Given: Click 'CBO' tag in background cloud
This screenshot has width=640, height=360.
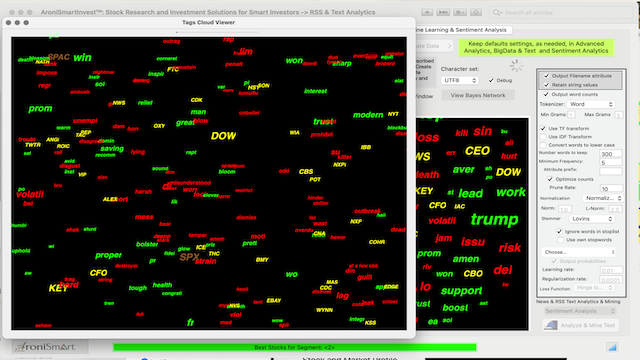Looking at the screenshot, I should click(473, 273).
